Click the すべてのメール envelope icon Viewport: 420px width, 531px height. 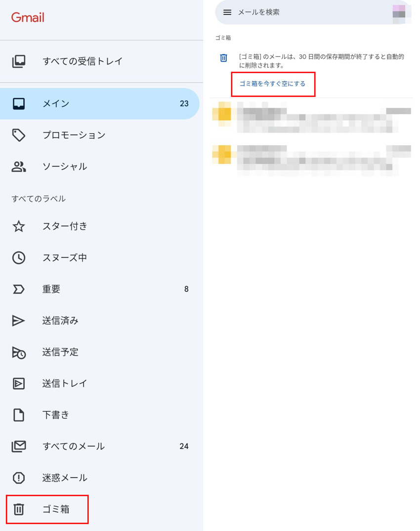point(19,446)
